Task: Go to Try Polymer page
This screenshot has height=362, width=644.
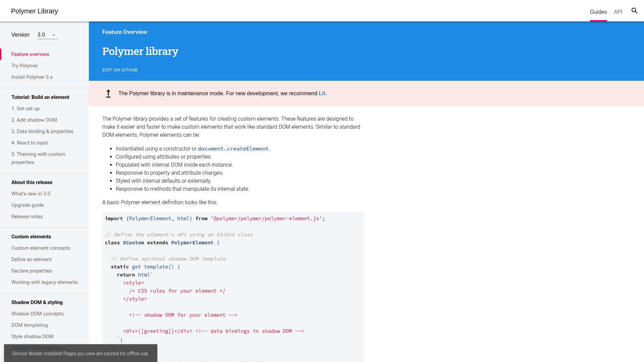Action: tap(24, 66)
